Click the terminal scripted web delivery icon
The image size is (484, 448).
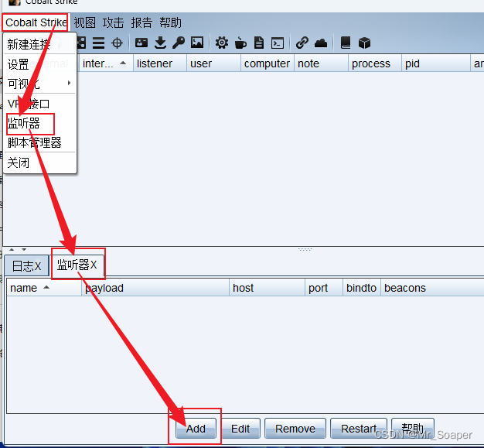(278, 43)
